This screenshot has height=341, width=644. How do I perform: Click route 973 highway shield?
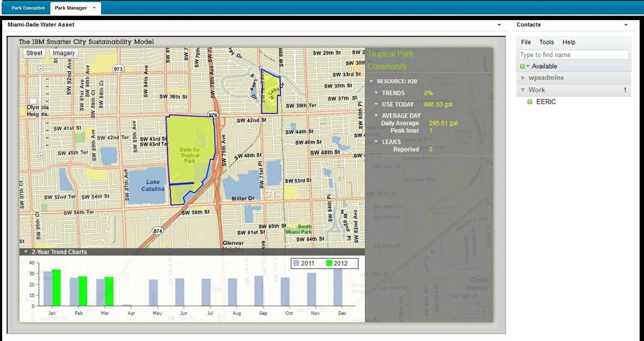coord(118,69)
